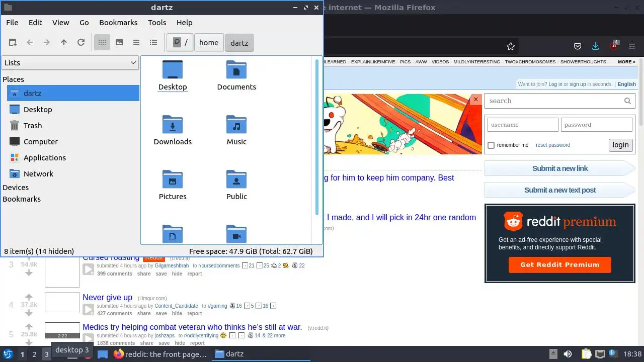Open Network in Places sidebar
This screenshot has width=644, height=362.
tap(73, 174)
